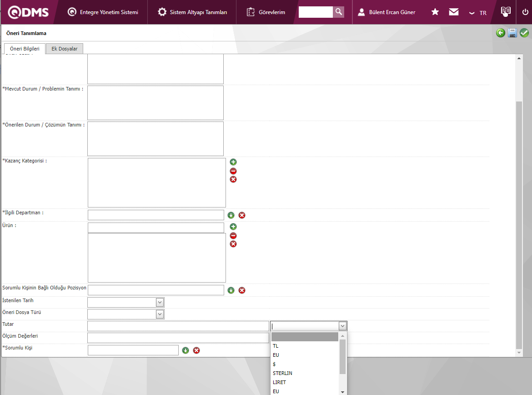532x395 pixels.
Task: Click the Sorumlu Kişi input field
Action: pyautogui.click(x=133, y=350)
